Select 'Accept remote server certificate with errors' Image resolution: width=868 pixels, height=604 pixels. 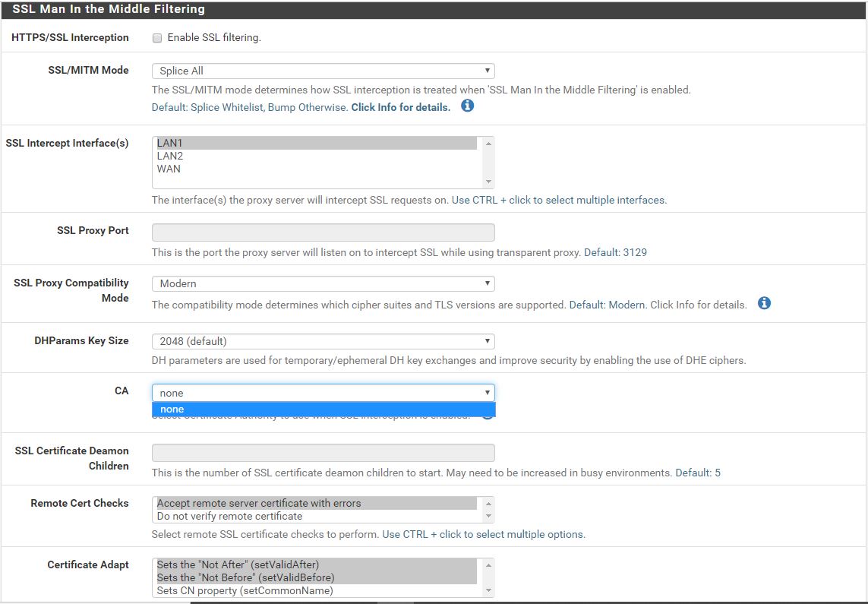pos(315,503)
